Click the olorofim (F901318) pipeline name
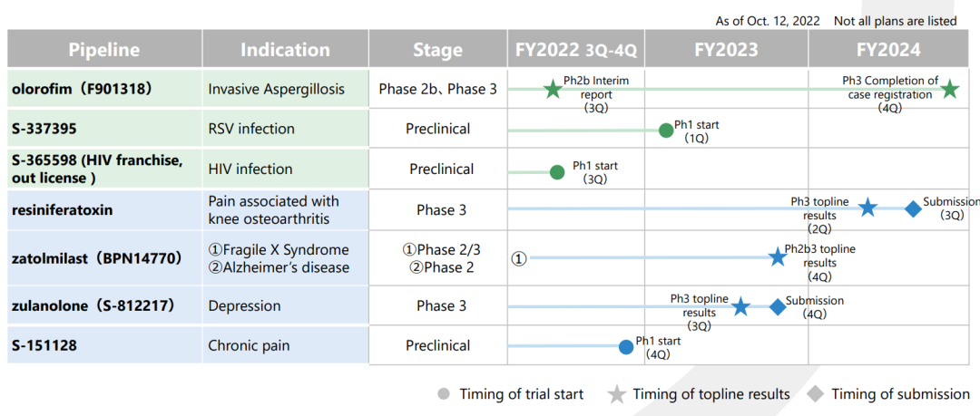The image size is (980, 416). [82, 89]
